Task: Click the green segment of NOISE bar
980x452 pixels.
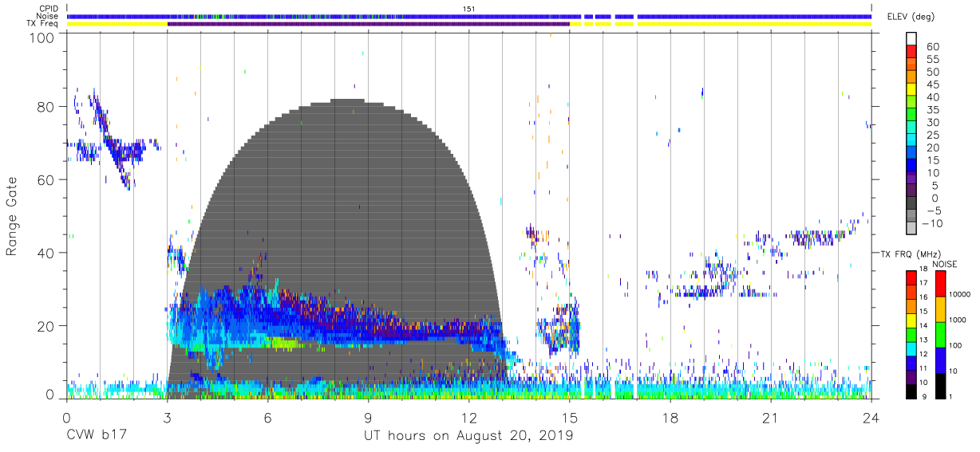Action: pyautogui.click(x=939, y=334)
